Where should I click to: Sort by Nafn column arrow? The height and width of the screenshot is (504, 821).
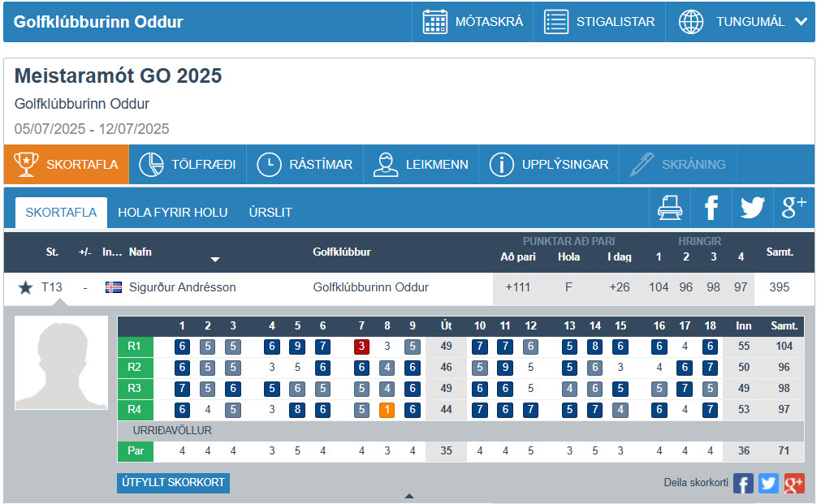click(215, 260)
